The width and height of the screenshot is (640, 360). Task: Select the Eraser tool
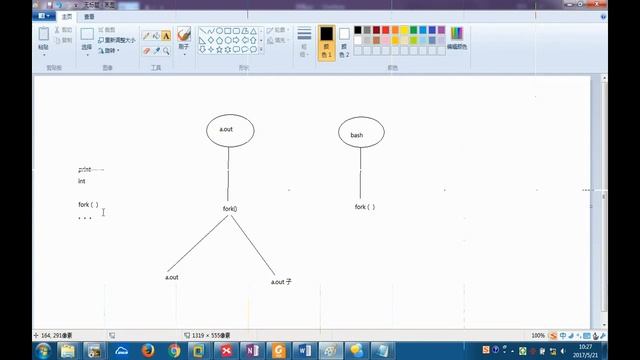click(x=147, y=51)
